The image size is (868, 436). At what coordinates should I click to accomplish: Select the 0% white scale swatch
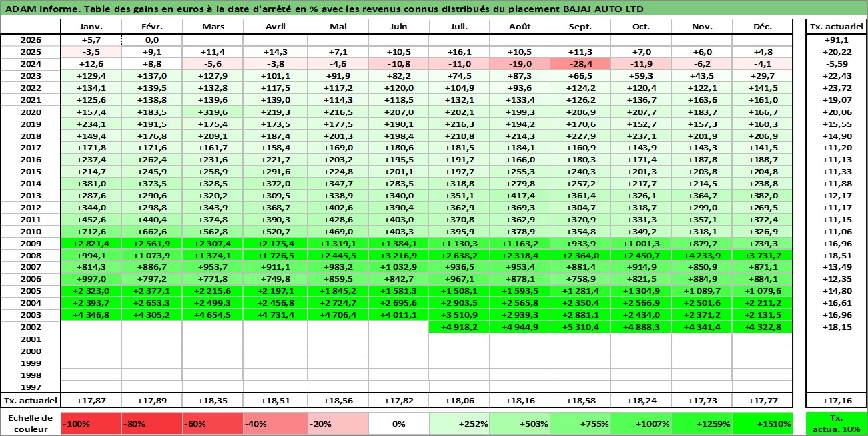pos(399,423)
